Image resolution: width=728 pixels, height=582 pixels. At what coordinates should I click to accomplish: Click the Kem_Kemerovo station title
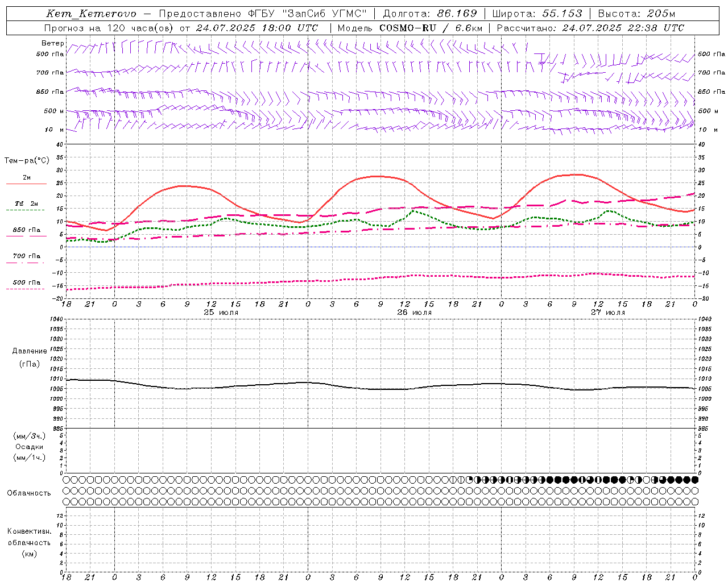point(91,14)
